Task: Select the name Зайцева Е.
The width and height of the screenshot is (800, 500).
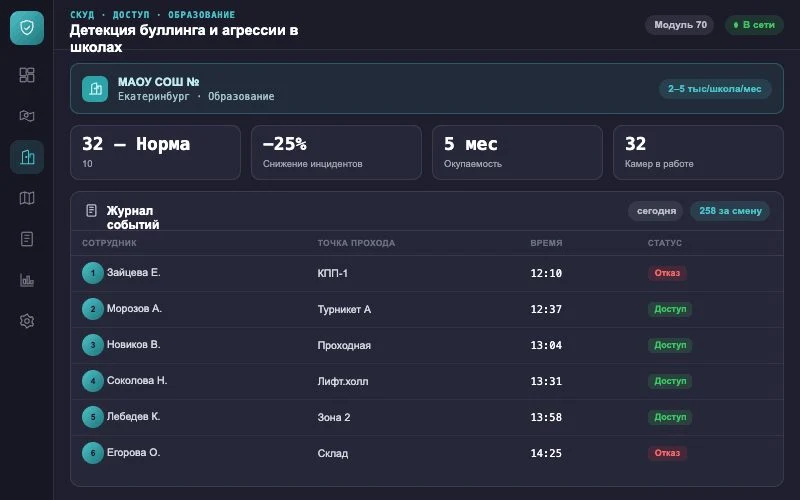Action: pyautogui.click(x=134, y=272)
